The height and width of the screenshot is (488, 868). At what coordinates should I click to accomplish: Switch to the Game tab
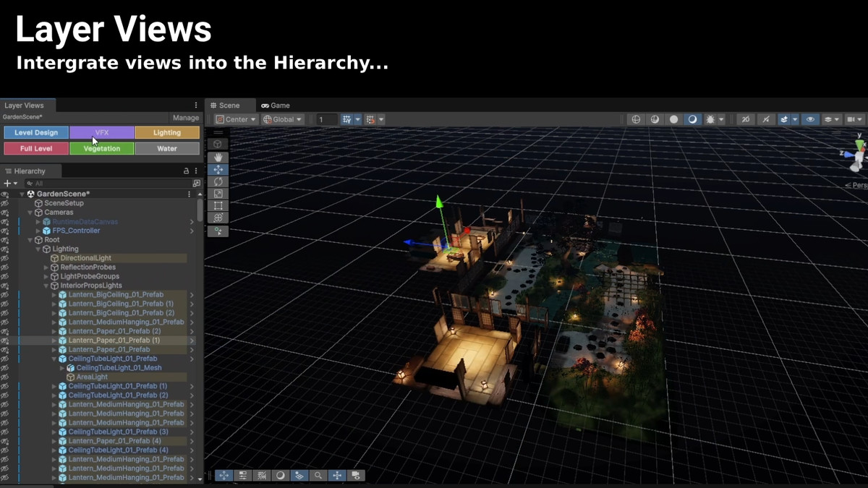pyautogui.click(x=275, y=106)
